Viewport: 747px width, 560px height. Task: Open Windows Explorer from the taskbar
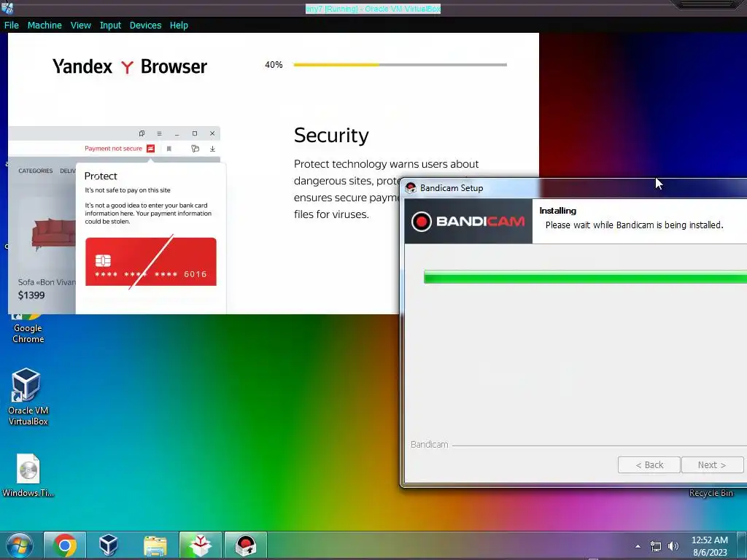click(x=155, y=545)
